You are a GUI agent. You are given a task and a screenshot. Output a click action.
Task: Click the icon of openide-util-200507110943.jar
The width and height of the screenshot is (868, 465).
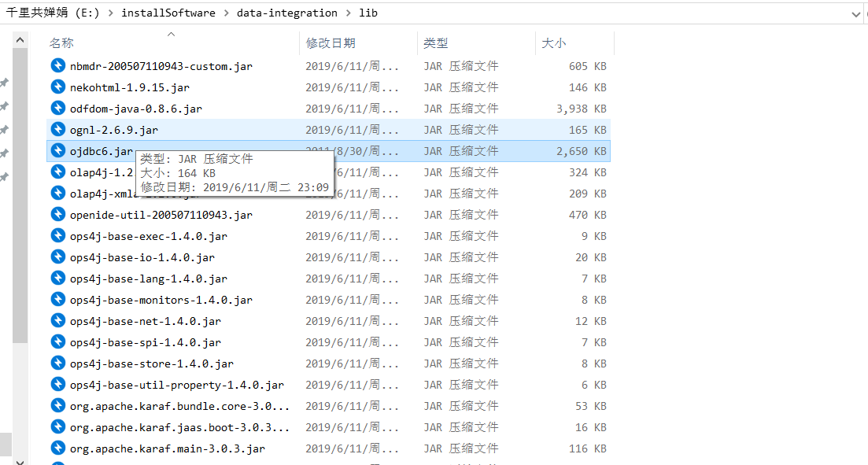(57, 215)
